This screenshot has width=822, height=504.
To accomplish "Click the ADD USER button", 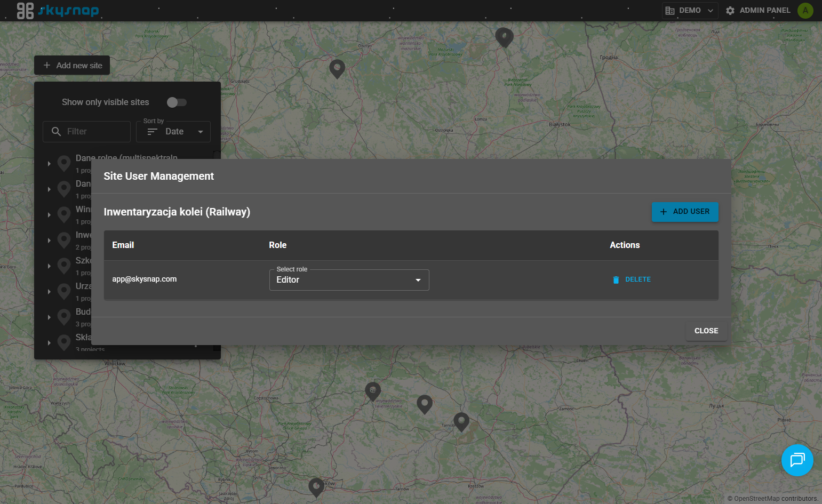I will [x=685, y=212].
